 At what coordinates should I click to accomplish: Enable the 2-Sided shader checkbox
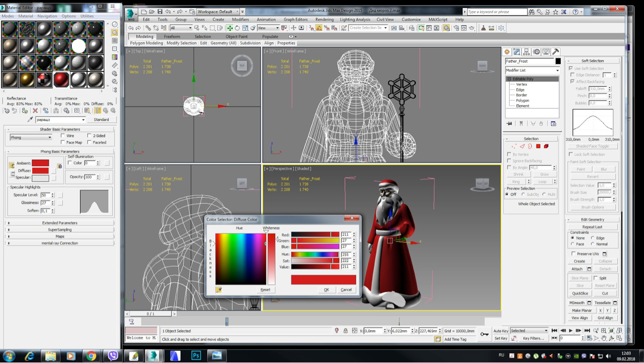90,135
